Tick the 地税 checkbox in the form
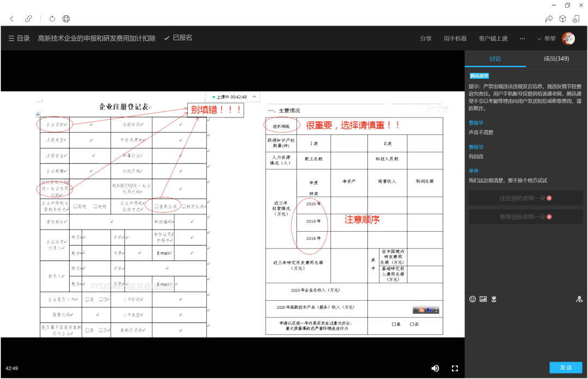This screenshot has height=379, width=588. 96,206
